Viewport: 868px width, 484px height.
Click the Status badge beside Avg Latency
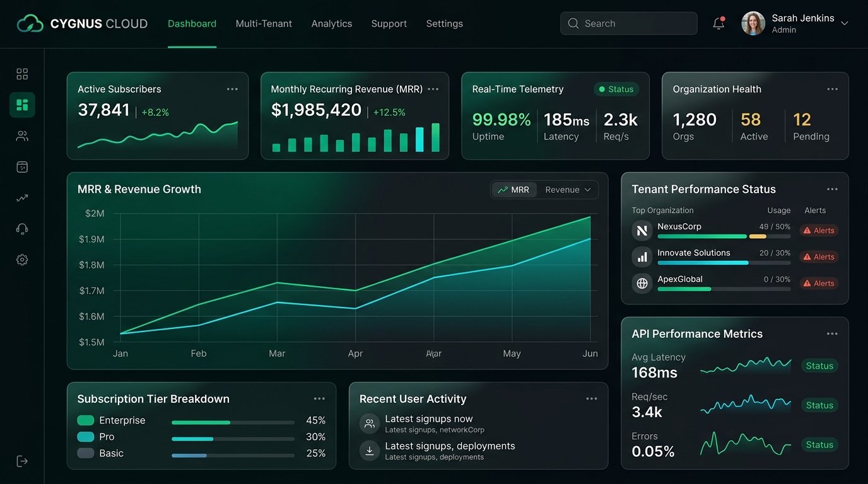[x=819, y=366]
